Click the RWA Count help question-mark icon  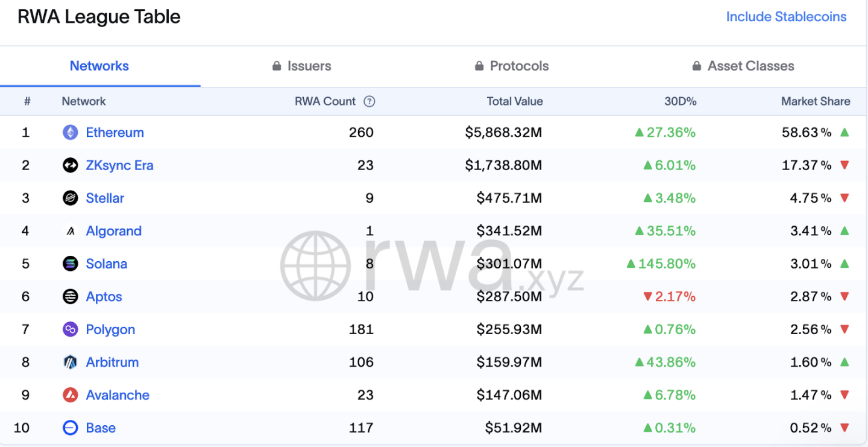(370, 101)
